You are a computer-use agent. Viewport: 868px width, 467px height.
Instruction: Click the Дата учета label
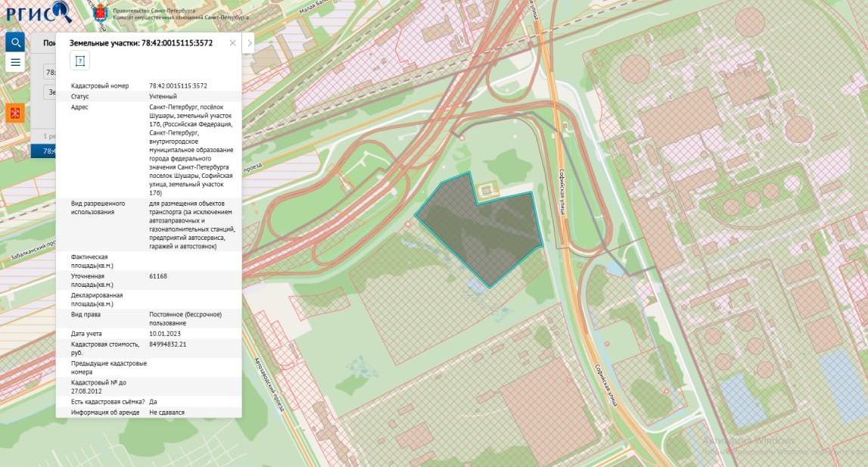coord(86,334)
